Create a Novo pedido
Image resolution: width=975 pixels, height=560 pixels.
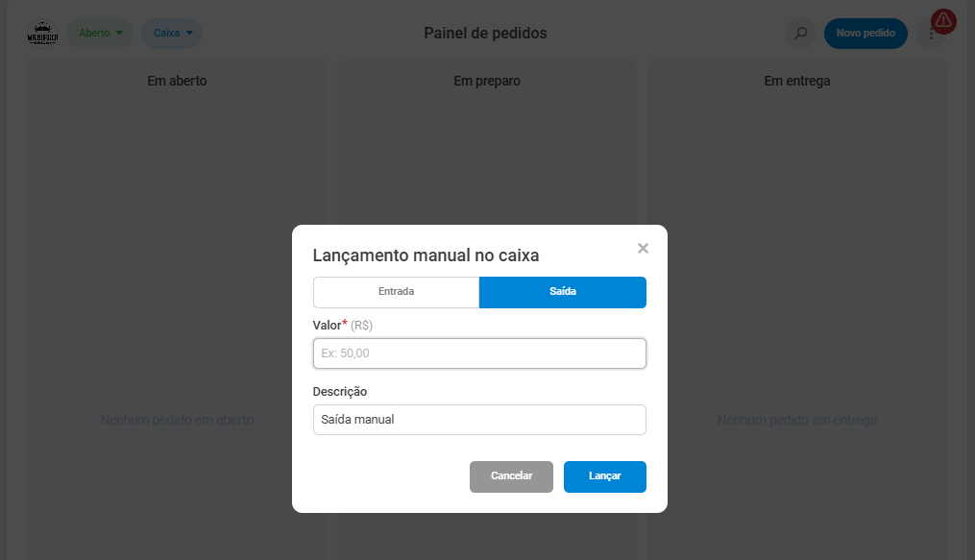tap(865, 34)
